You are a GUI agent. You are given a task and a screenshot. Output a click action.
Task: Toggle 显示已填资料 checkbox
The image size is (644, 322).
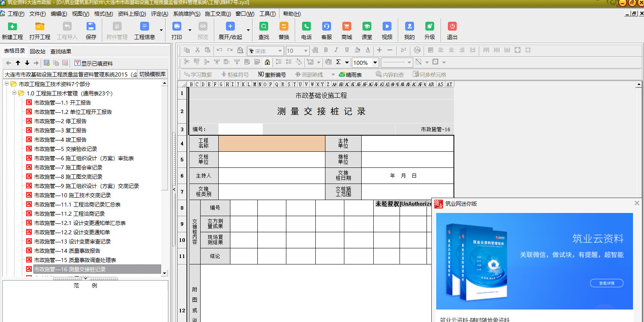(77, 63)
